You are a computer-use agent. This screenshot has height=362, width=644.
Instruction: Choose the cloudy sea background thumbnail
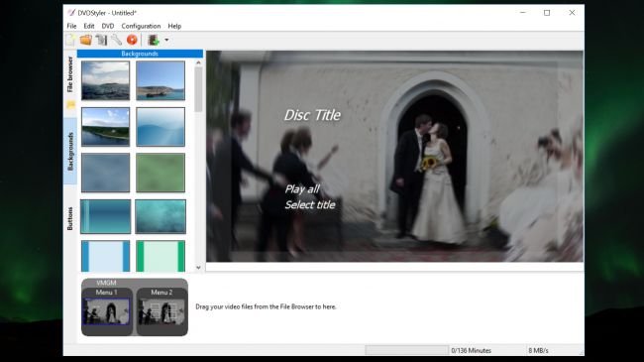(x=106, y=80)
